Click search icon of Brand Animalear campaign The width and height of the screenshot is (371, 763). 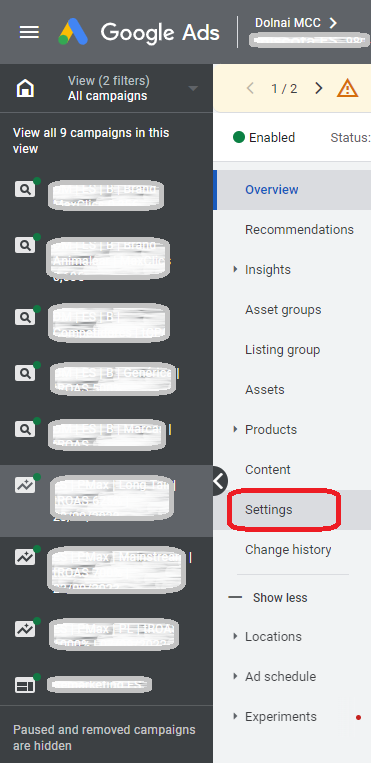(25, 245)
